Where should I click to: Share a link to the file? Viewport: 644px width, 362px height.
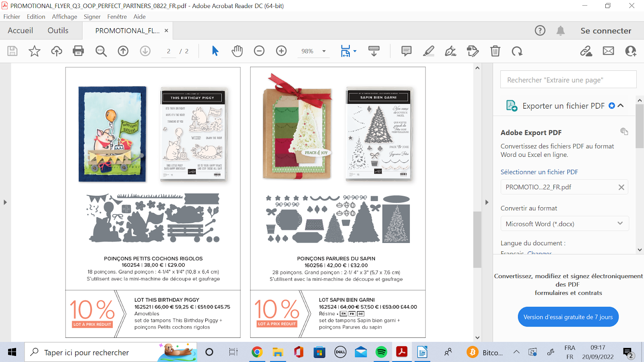point(586,51)
